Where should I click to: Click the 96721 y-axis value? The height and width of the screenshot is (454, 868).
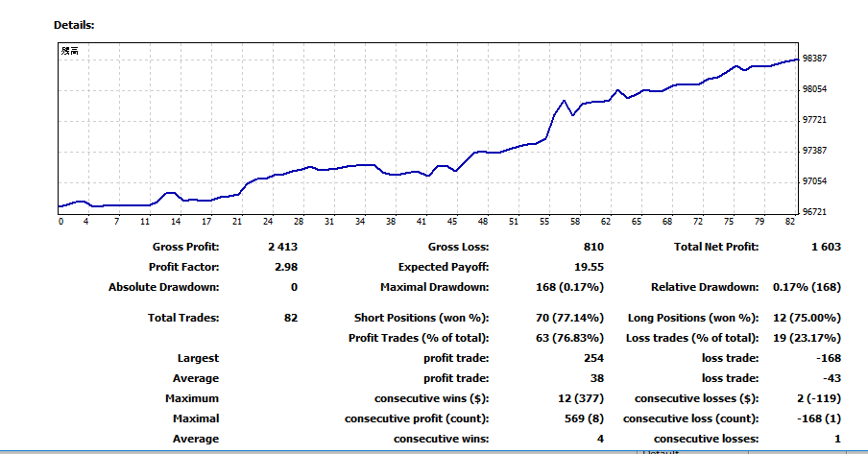(x=814, y=212)
